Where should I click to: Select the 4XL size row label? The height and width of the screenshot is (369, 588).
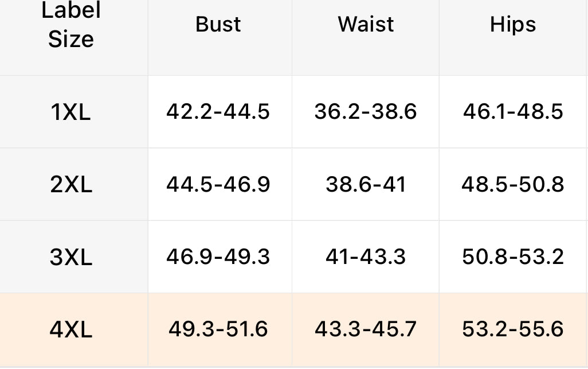coord(71,330)
